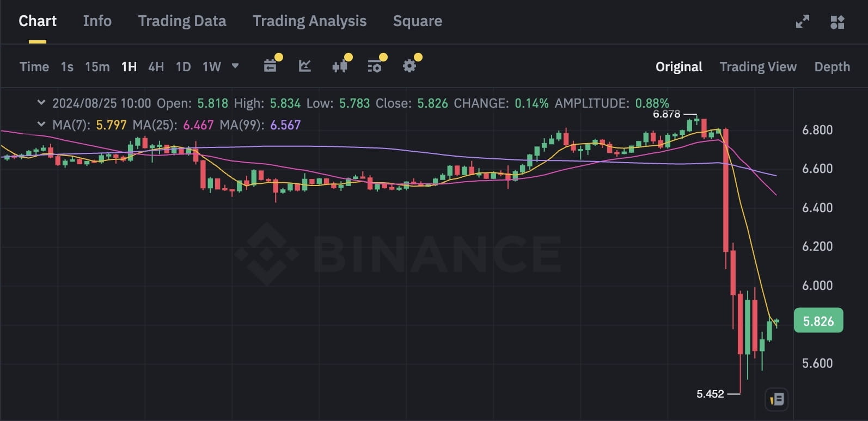
Task: Select the 15m time interval
Action: (x=97, y=67)
